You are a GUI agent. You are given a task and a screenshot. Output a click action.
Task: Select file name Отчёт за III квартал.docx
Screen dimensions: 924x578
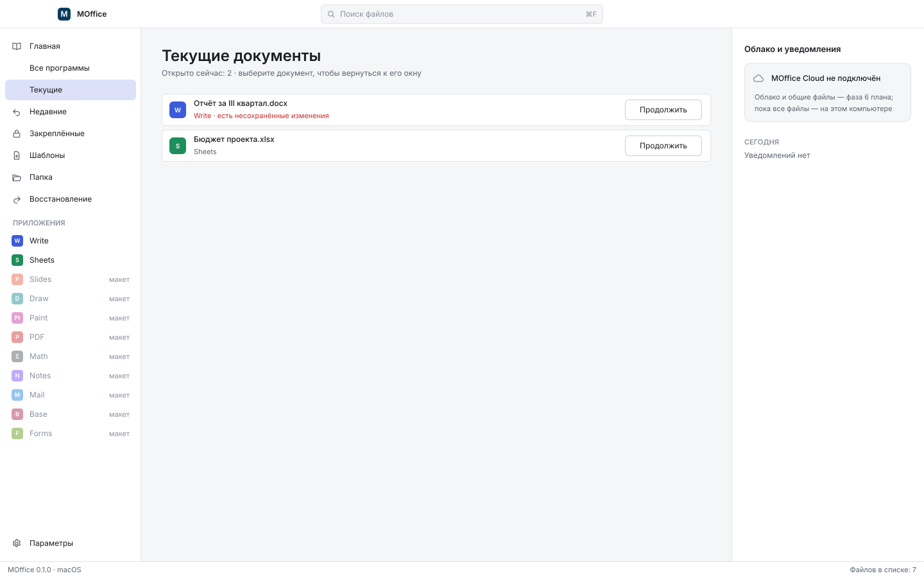(x=241, y=103)
